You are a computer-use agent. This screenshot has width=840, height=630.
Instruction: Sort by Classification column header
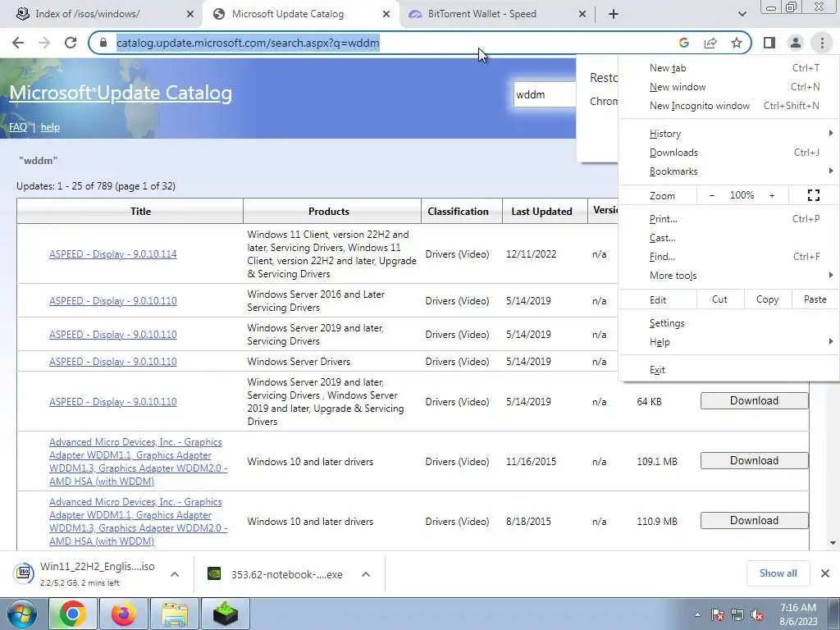[x=458, y=211]
